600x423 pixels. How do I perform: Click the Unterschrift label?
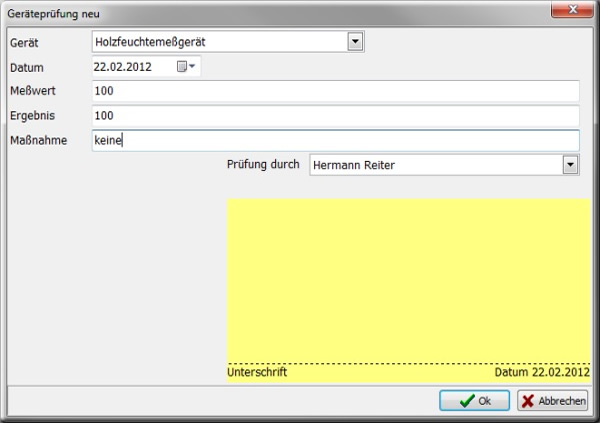click(257, 372)
